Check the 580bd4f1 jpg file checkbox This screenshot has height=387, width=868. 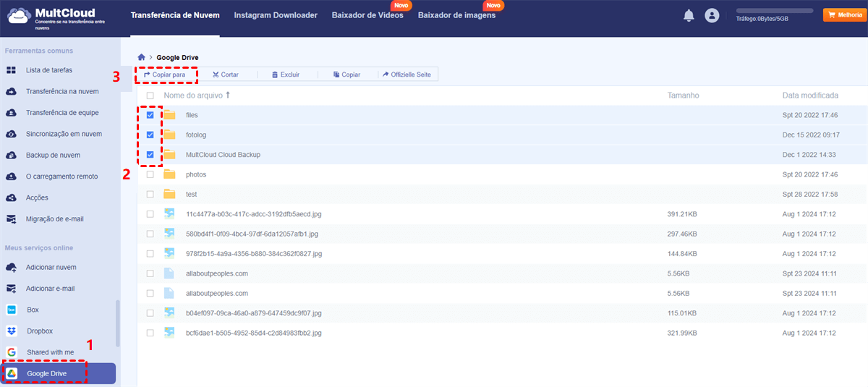point(150,234)
